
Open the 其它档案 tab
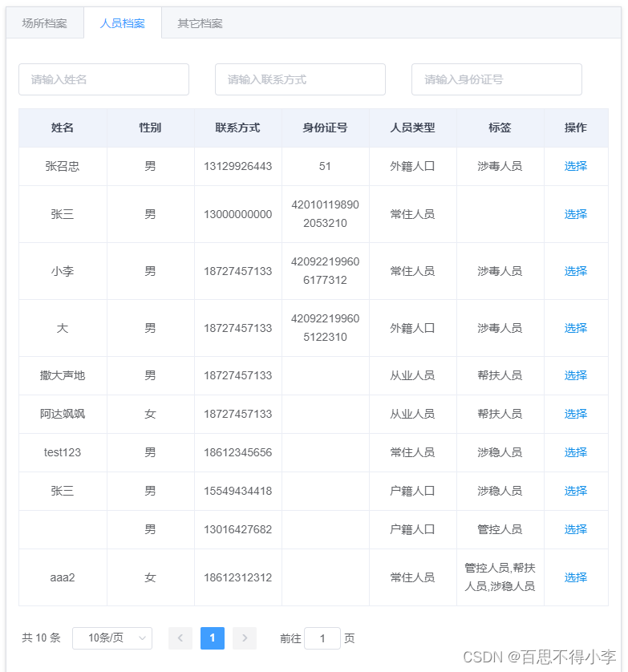[201, 23]
